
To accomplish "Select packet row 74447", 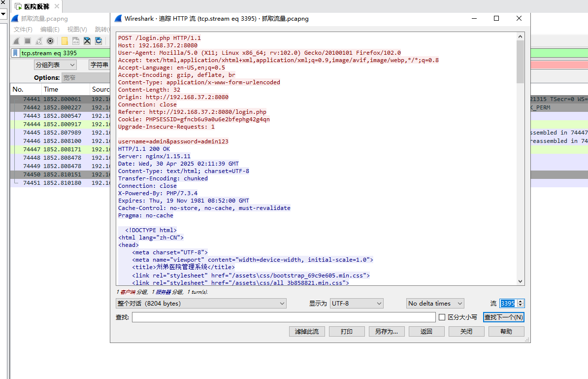I will tap(60, 149).
